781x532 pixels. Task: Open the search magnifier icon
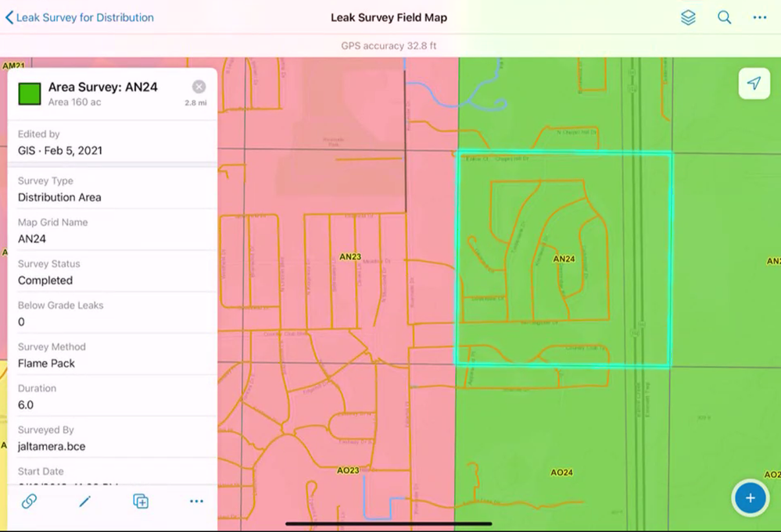[724, 17]
